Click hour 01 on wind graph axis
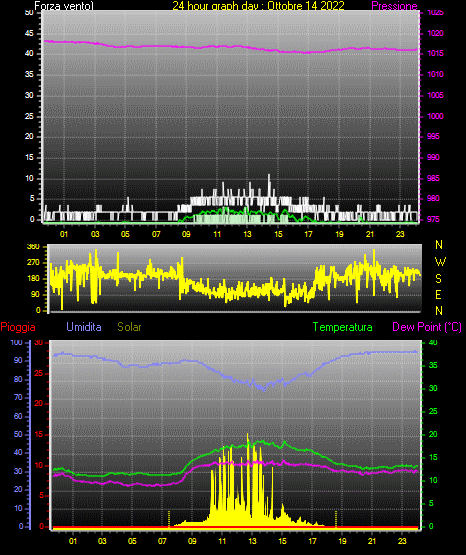The height and width of the screenshot is (555, 466). pos(64,234)
